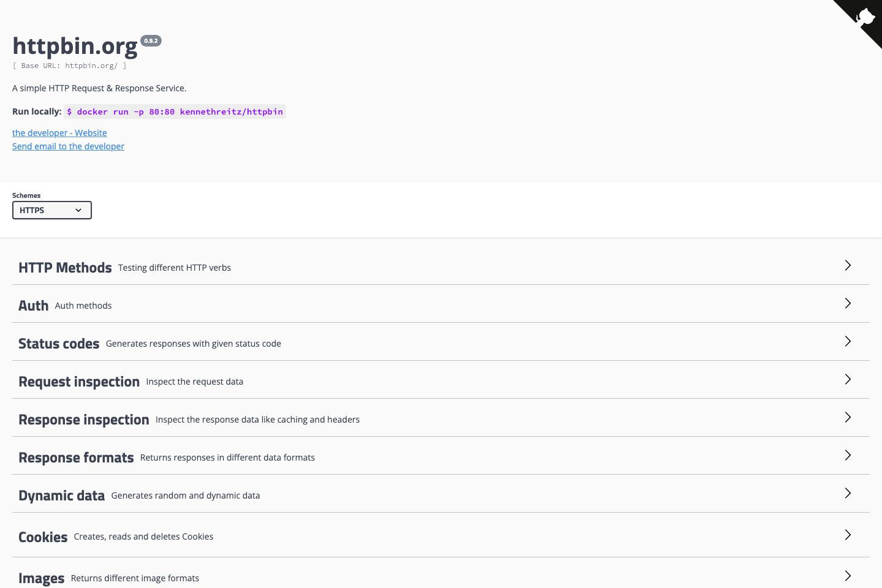Click "Send email to the developer"
Viewport: 882px width, 588px height.
click(68, 146)
